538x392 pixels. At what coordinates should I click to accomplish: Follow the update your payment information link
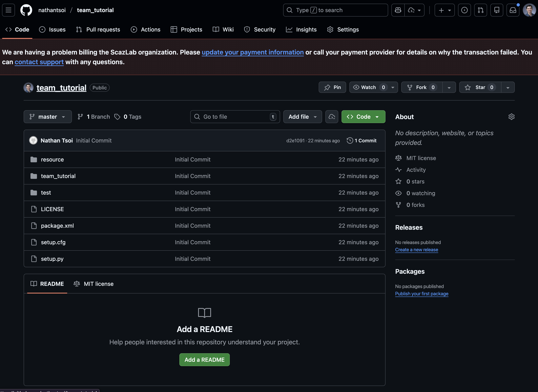click(x=252, y=52)
